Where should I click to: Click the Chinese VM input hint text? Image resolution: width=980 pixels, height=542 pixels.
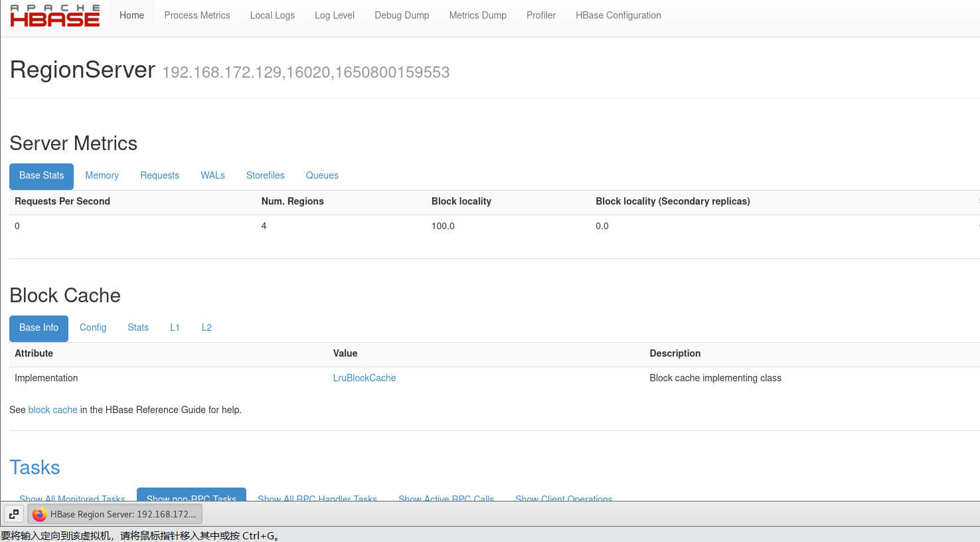pos(140,535)
